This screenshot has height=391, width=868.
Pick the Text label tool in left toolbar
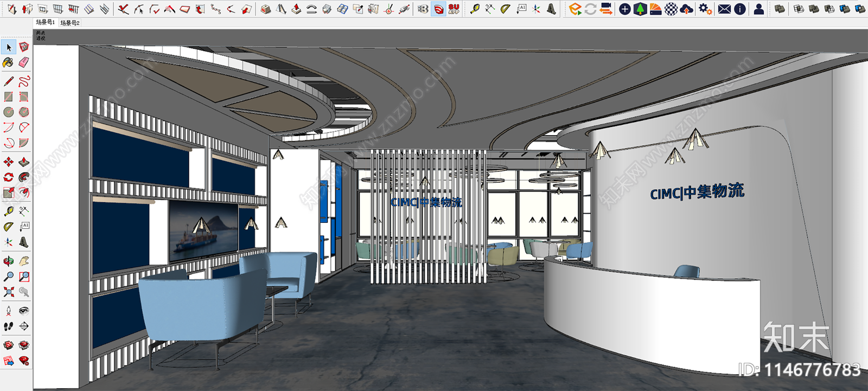pos(24,226)
